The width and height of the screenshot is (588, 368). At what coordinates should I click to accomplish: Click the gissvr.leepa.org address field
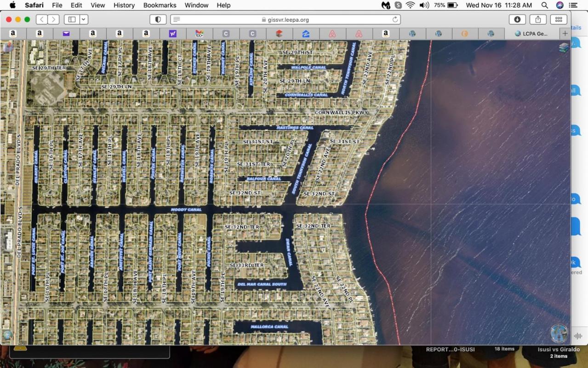pyautogui.click(x=285, y=20)
